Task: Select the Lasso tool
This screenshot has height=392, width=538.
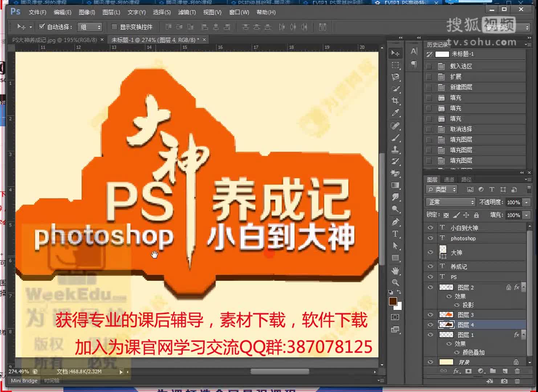Action: (395, 77)
